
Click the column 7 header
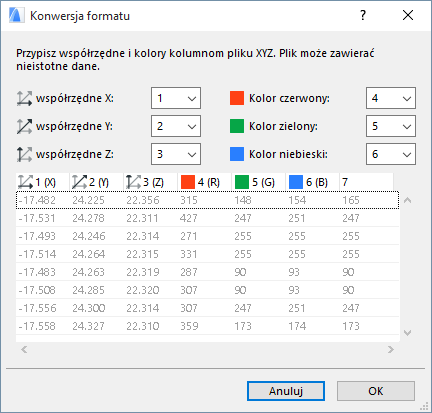[367, 182]
